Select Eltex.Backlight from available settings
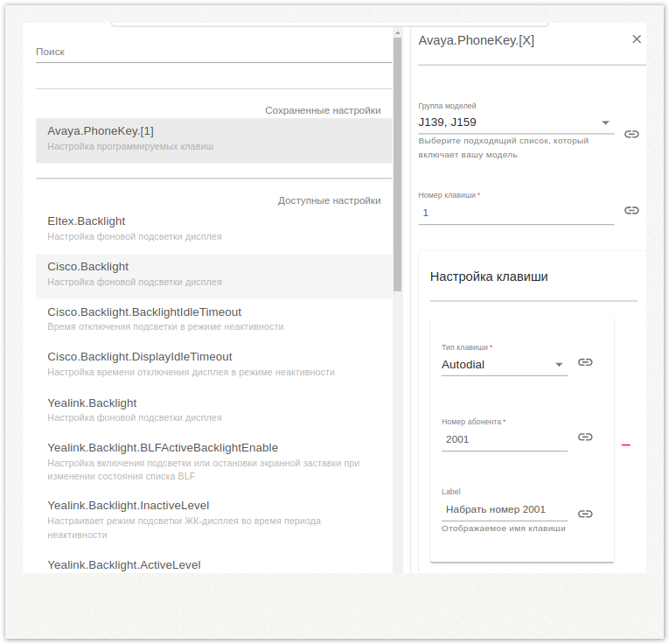Viewport: 669px width, 644px height. point(213,228)
